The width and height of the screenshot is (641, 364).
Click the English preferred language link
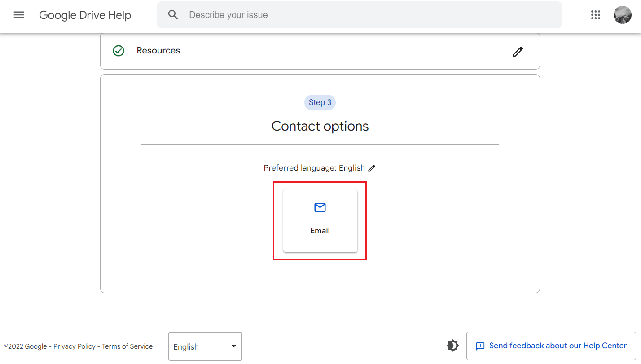[x=351, y=168]
